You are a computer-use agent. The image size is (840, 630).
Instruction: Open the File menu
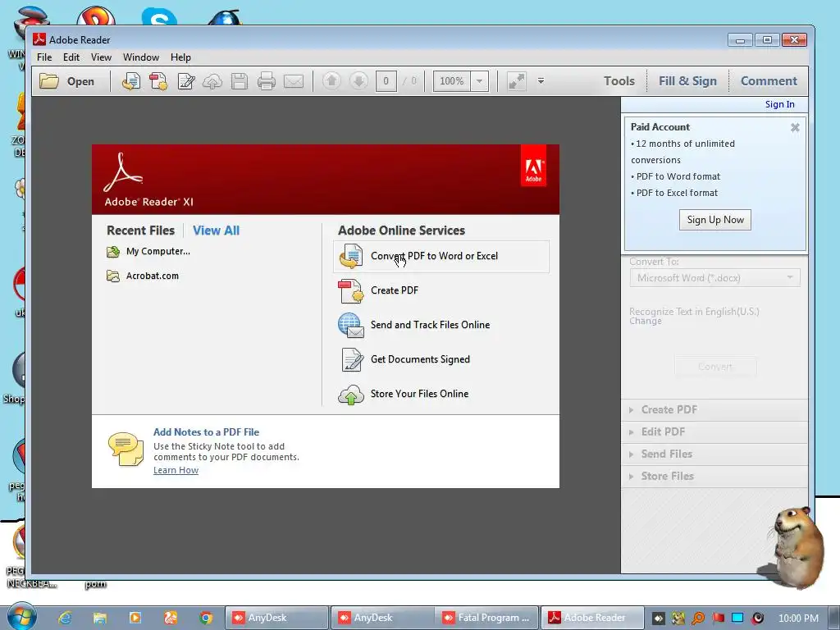pos(44,57)
